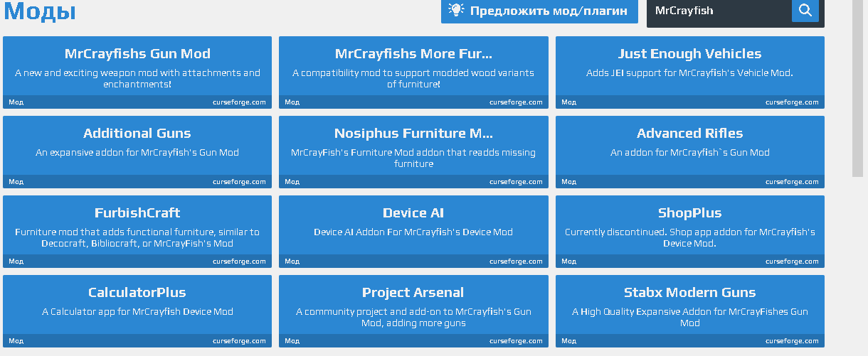This screenshot has width=868, height=356.
Task: Click curseforge.com on Additional Guns card
Action: pyautogui.click(x=239, y=182)
